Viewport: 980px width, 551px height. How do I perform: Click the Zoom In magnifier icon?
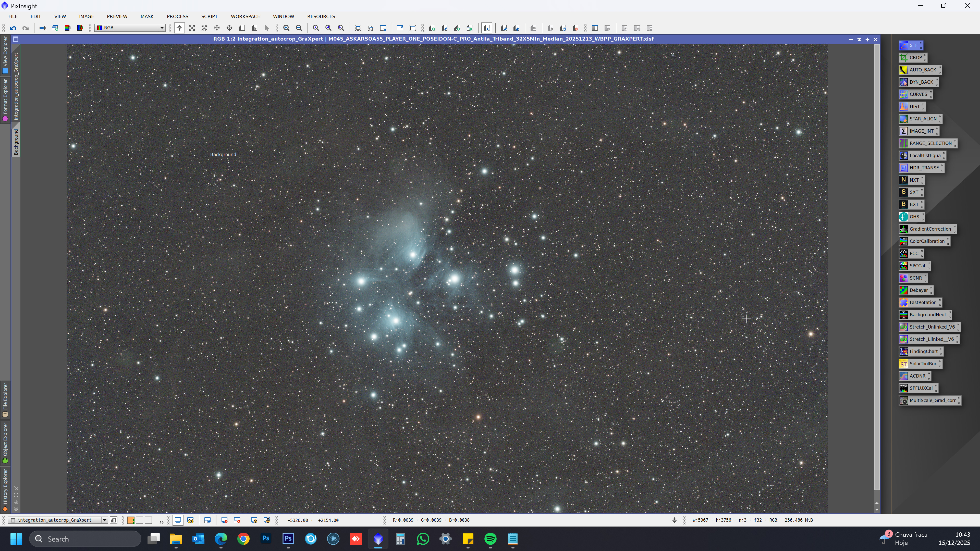286,28
